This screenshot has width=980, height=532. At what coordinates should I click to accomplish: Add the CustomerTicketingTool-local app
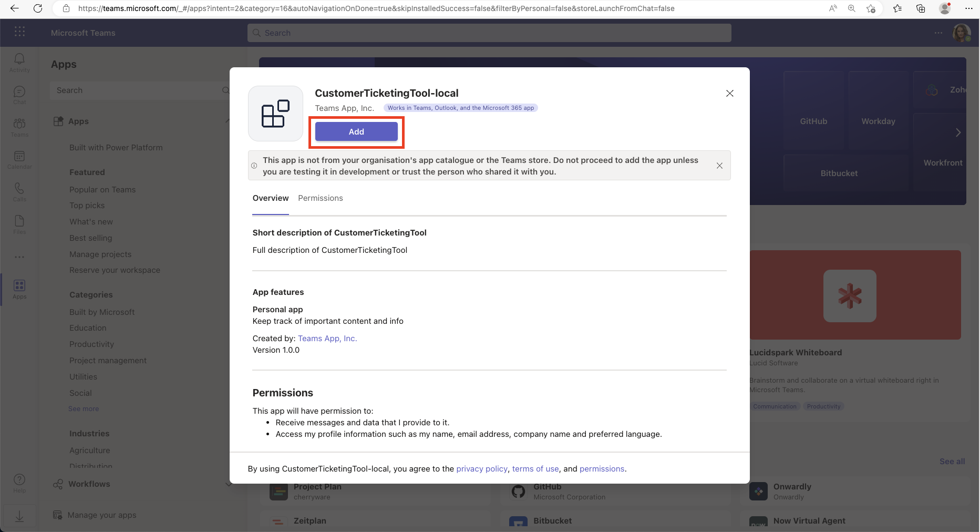[x=356, y=131]
